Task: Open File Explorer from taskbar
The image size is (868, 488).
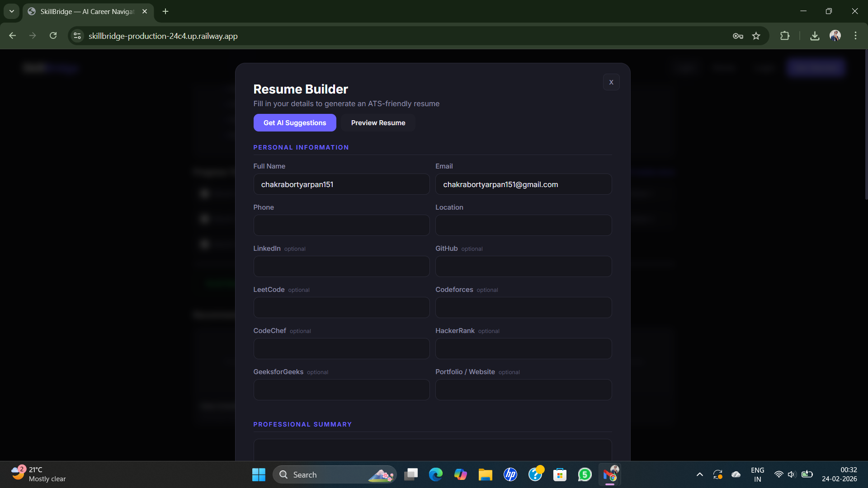Action: (x=485, y=474)
